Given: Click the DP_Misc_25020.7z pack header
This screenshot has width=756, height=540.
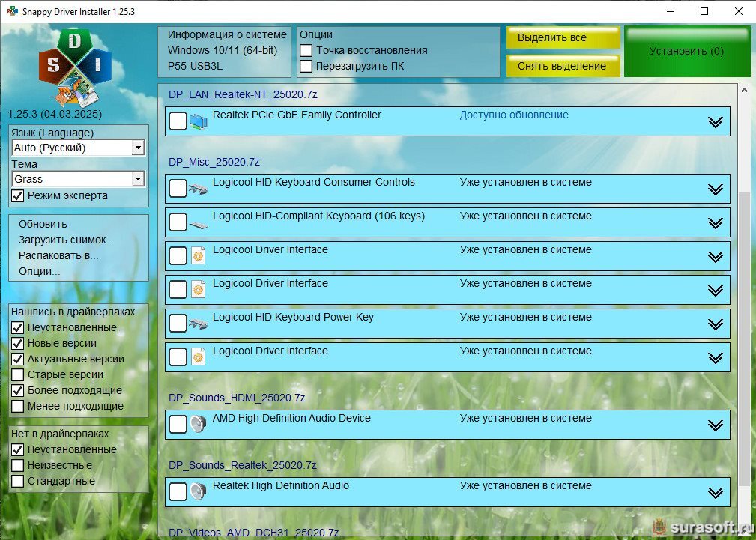Looking at the screenshot, I should pyautogui.click(x=214, y=162).
